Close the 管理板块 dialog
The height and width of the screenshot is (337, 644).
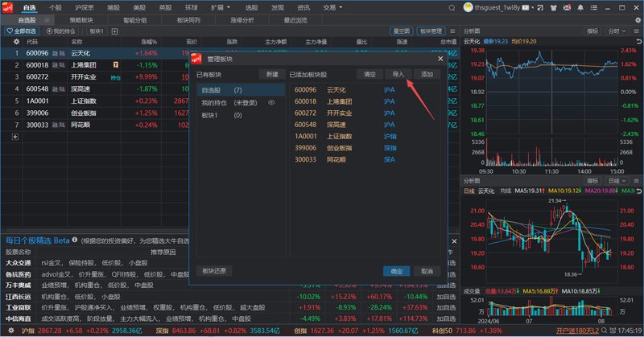click(x=440, y=59)
